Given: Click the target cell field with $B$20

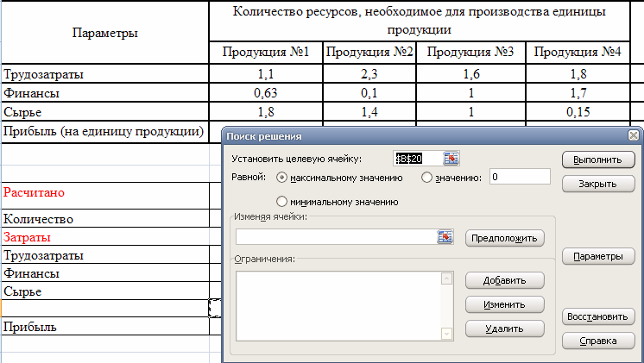Looking at the screenshot, I should 418,159.
